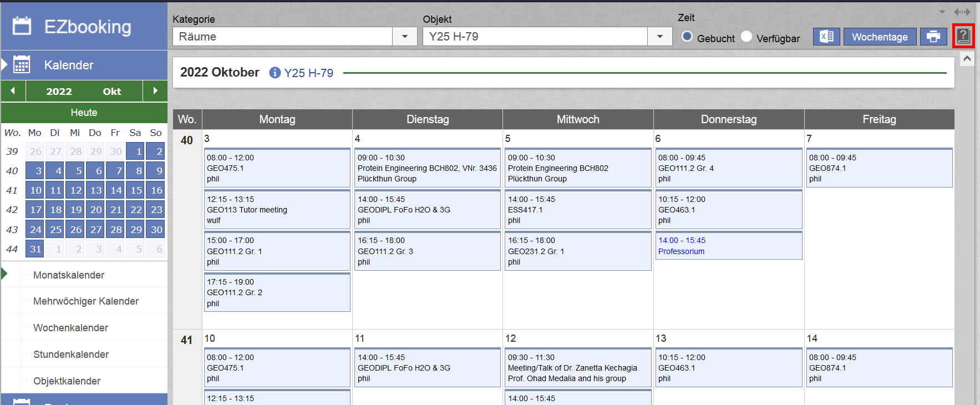Click the small down triangle above the toolbar

click(942, 12)
